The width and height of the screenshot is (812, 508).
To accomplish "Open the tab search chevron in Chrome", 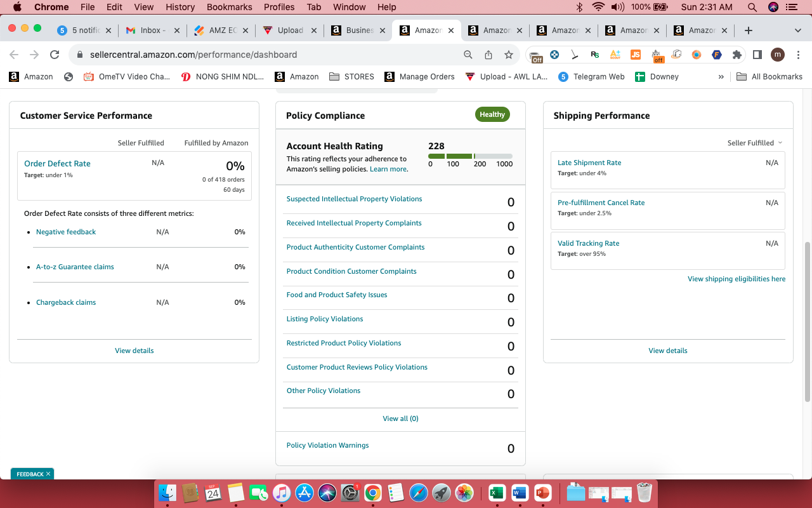I will (x=797, y=30).
